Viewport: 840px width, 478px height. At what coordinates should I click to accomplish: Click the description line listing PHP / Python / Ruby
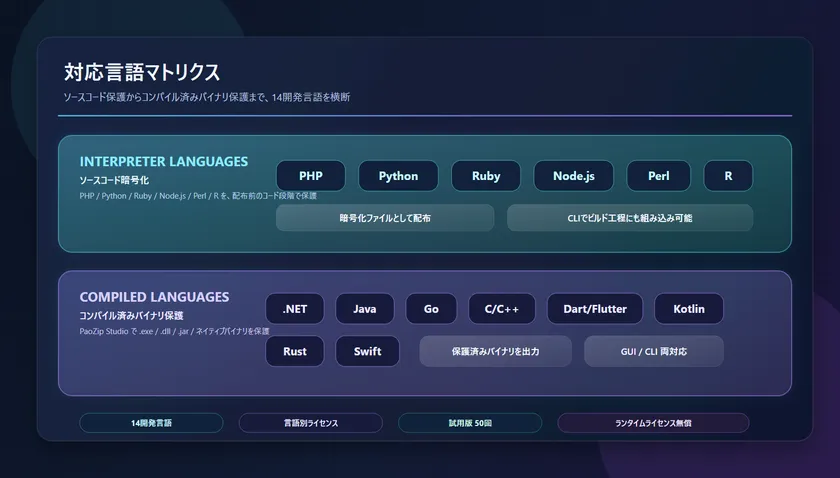point(198,196)
